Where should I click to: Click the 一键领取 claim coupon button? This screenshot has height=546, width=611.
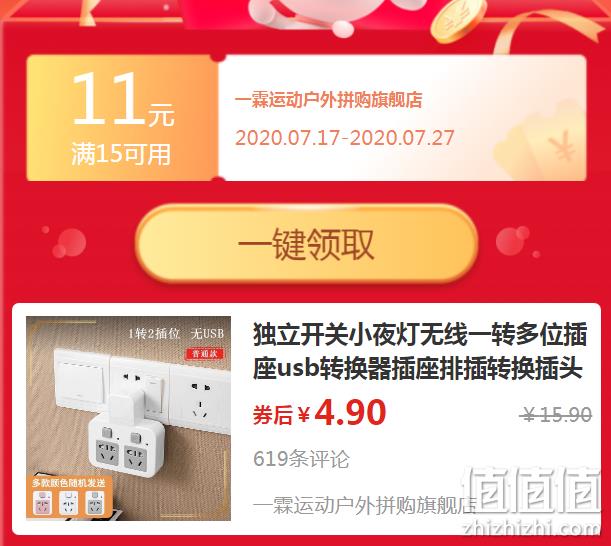click(306, 244)
